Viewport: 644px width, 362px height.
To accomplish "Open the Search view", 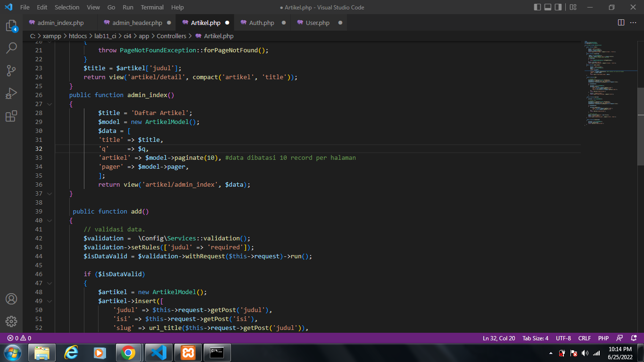I will [11, 47].
